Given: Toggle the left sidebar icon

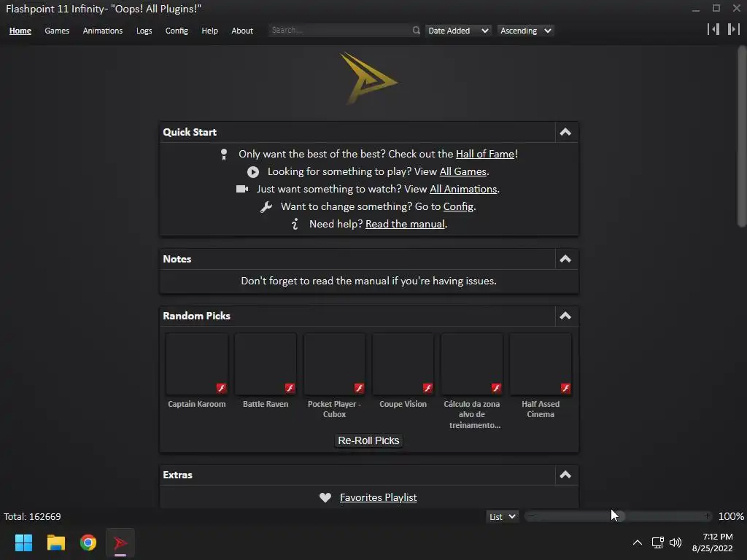Looking at the screenshot, I should (x=713, y=29).
